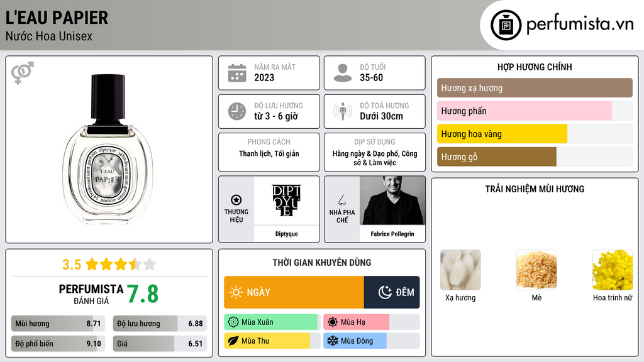The width and height of the screenshot is (644, 362).
Task: Click the 3.5 rating number
Action: tap(72, 265)
